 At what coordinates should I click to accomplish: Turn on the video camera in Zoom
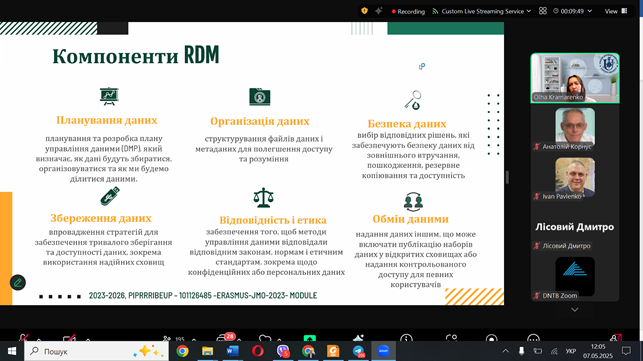click(69, 338)
